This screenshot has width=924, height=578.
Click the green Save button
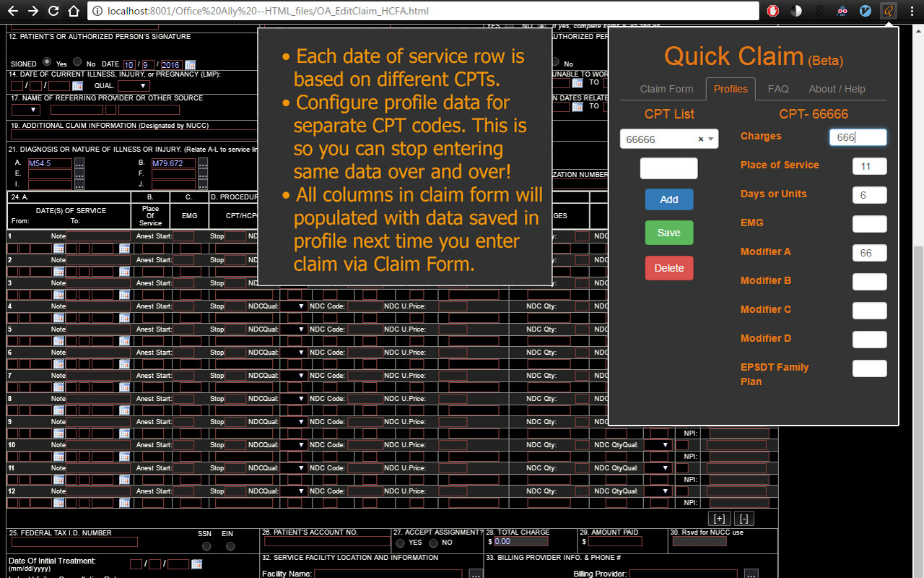(669, 233)
